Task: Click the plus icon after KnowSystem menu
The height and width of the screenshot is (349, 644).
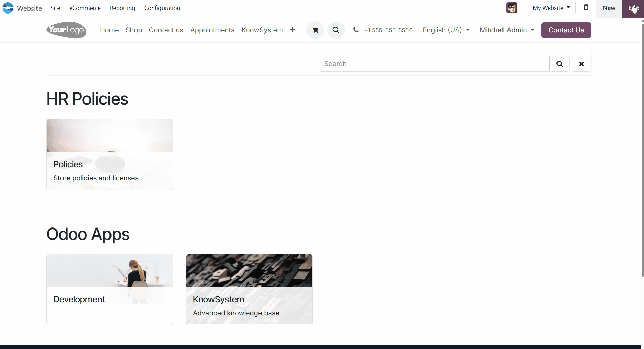Action: (293, 30)
